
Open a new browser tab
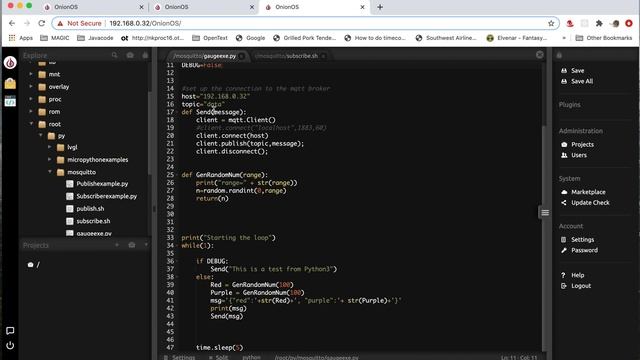[x=380, y=7]
